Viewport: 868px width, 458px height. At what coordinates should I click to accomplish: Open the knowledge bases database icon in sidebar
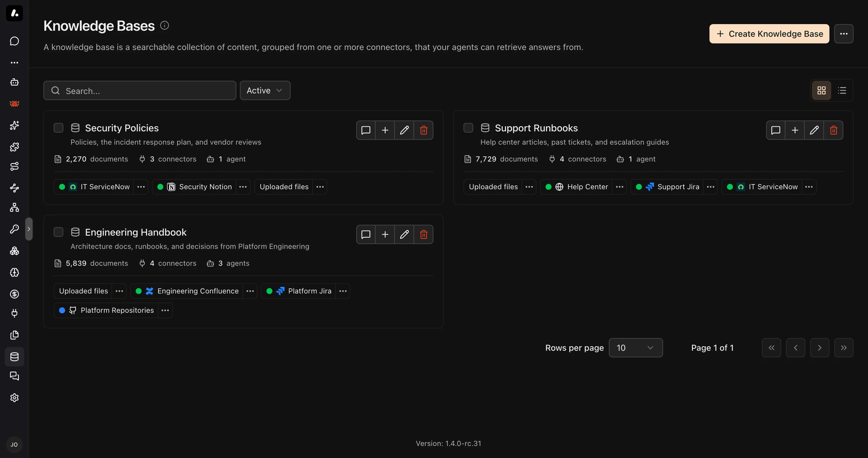tap(14, 357)
